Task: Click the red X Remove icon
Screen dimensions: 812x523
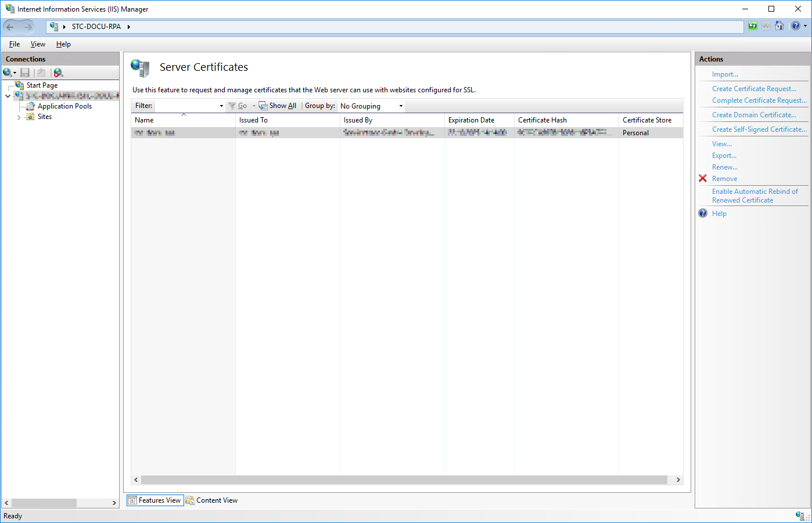Action: (703, 178)
